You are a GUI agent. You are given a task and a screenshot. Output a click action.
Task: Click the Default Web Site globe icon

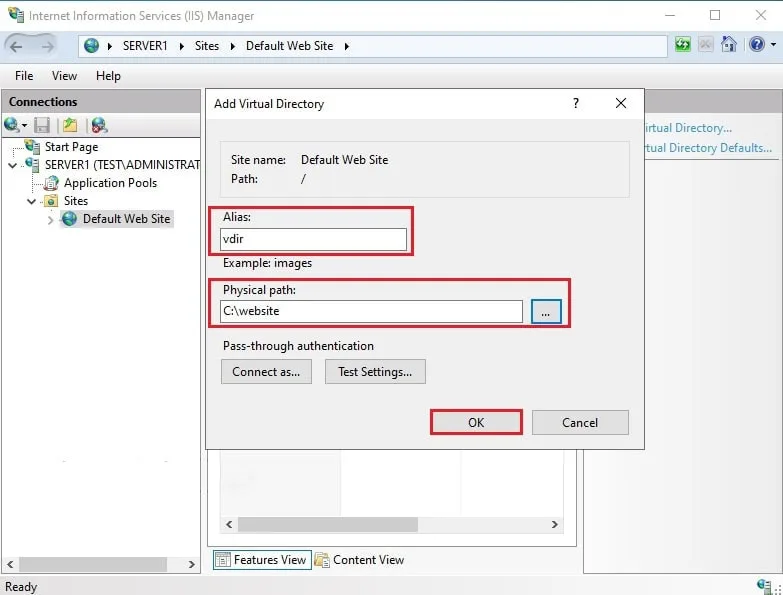(69, 219)
